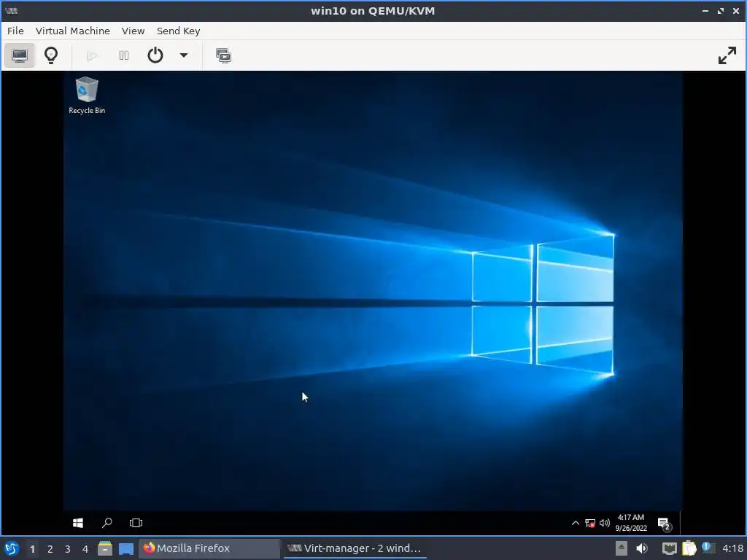Open the Windows Start menu
The width and height of the screenshot is (747, 560).
(78, 523)
